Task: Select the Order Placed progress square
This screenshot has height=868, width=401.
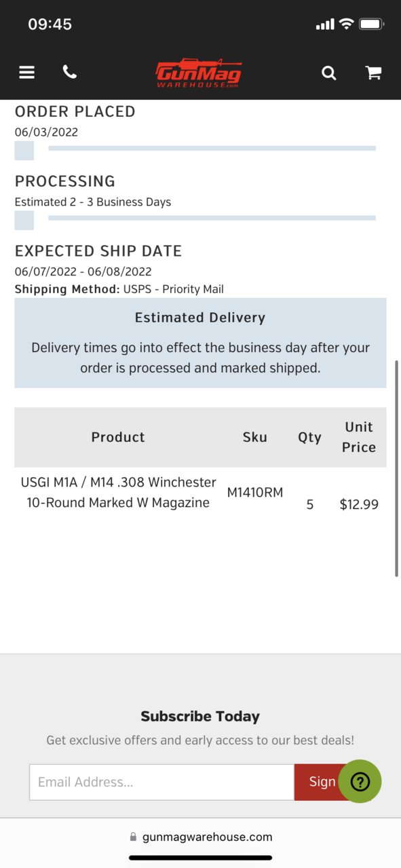Action: (24, 151)
